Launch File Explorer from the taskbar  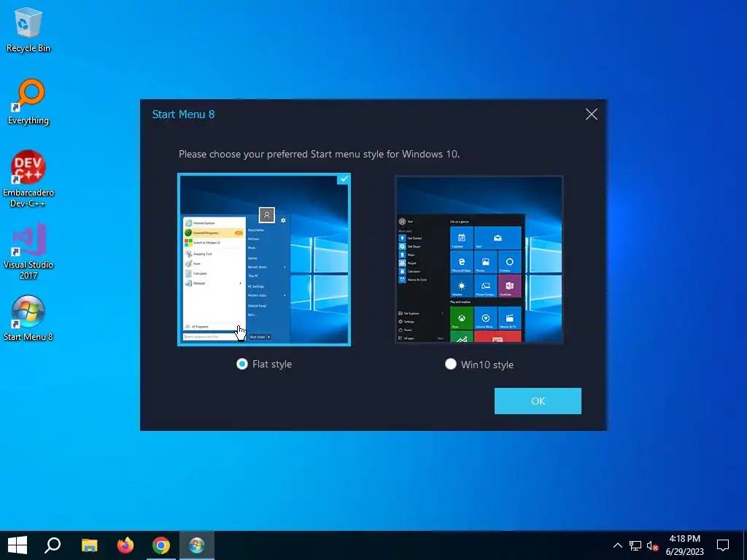89,545
